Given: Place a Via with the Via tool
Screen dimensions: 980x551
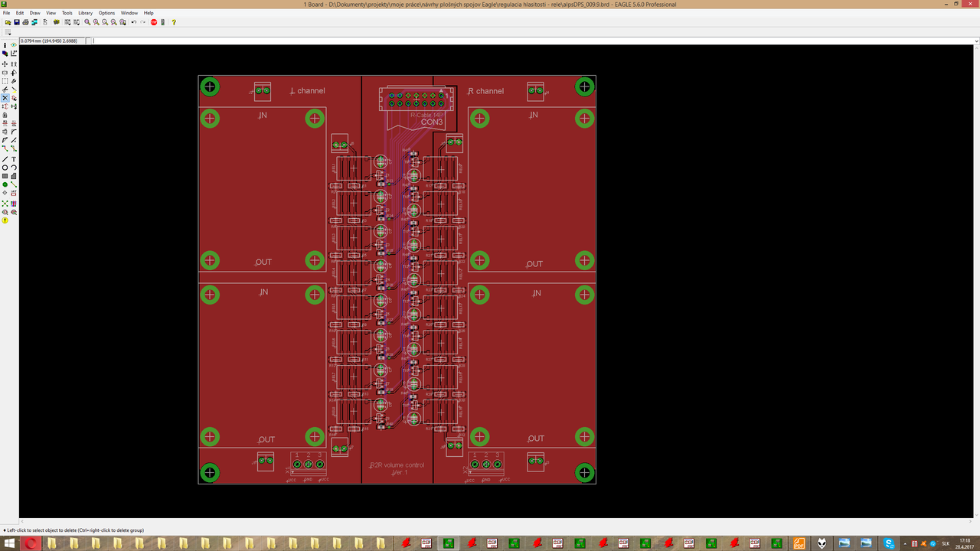Looking at the screenshot, I should [x=5, y=184].
